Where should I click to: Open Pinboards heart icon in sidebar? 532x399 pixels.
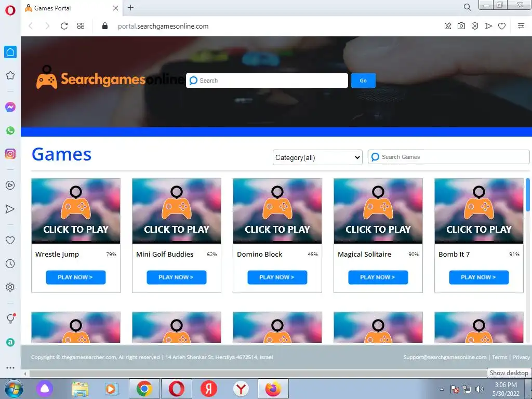[x=10, y=240]
